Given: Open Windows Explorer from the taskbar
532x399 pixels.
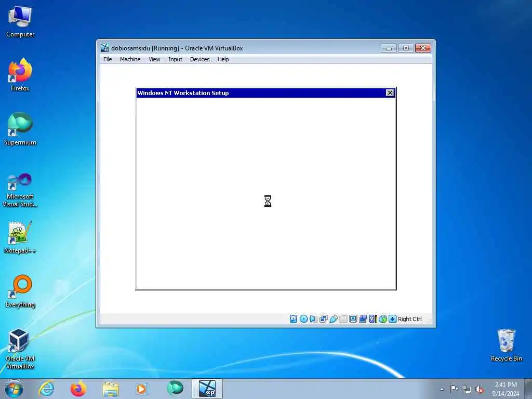Looking at the screenshot, I should (111, 389).
